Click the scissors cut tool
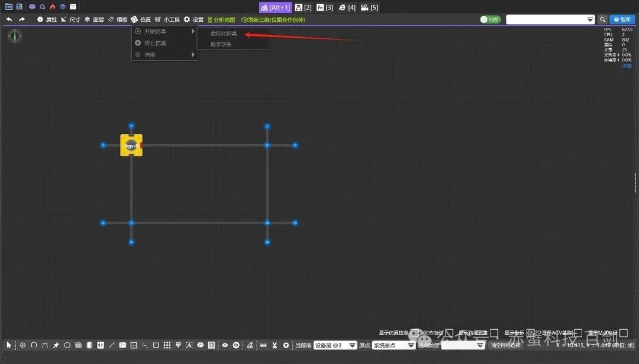Viewport: 639px width, 364px height. point(275,345)
